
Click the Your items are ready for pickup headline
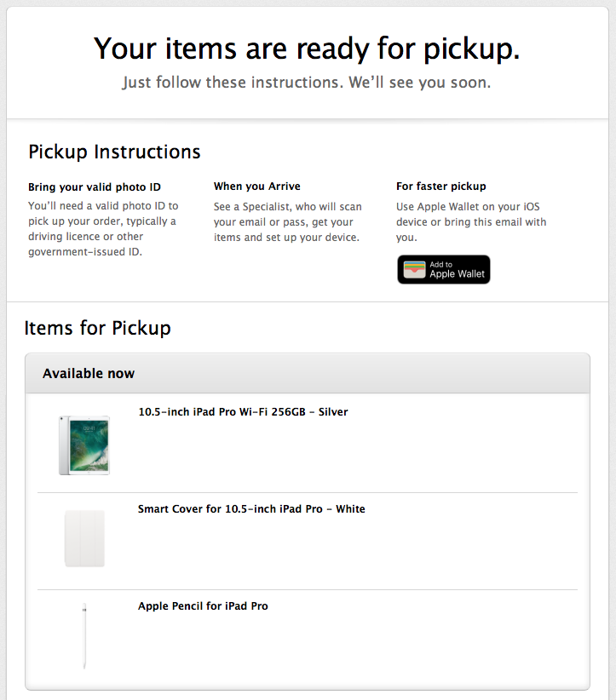pyautogui.click(x=307, y=49)
